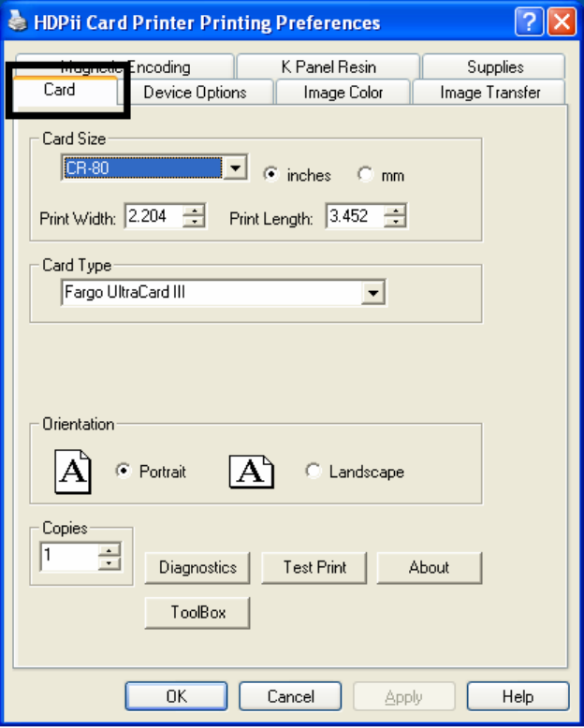Open the ToolBox button
The height and width of the screenshot is (728, 584).
click(197, 613)
